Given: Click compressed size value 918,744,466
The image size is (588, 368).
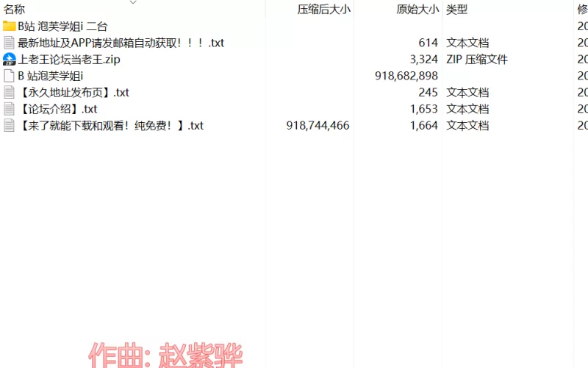Looking at the screenshot, I should pyautogui.click(x=318, y=125).
